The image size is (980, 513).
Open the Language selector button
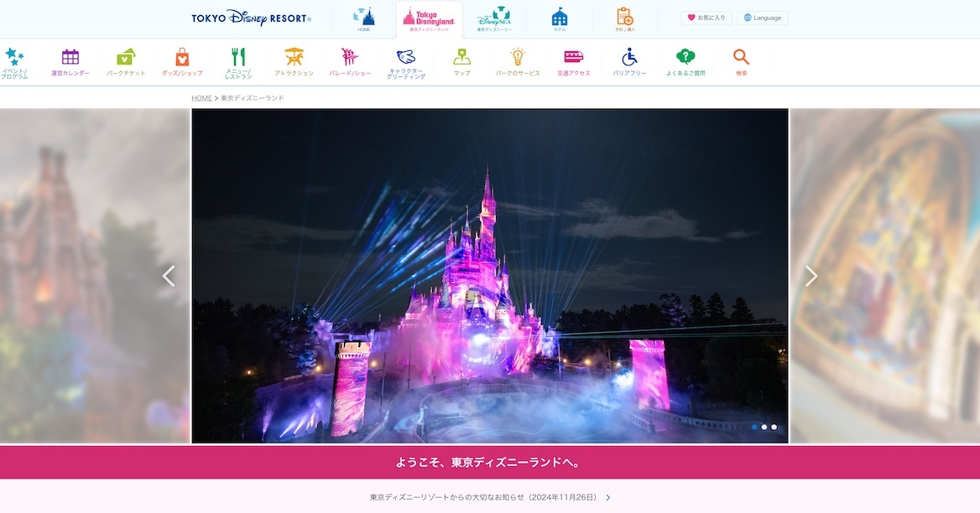coord(762,18)
